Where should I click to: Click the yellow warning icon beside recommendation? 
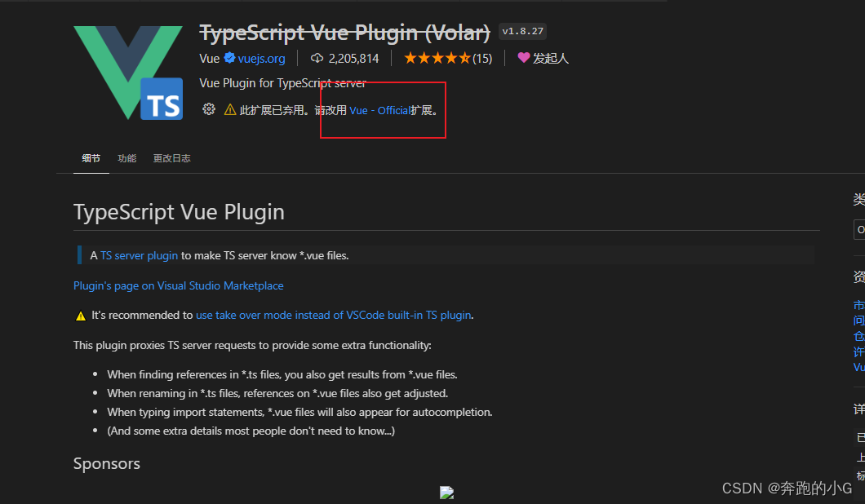pyautogui.click(x=81, y=316)
